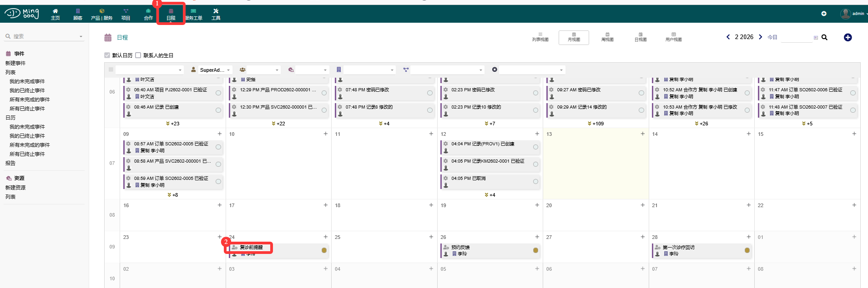Expand the sidebar 搜索 dropdown arrow
Screen dimensions: 868x288
coord(81,36)
